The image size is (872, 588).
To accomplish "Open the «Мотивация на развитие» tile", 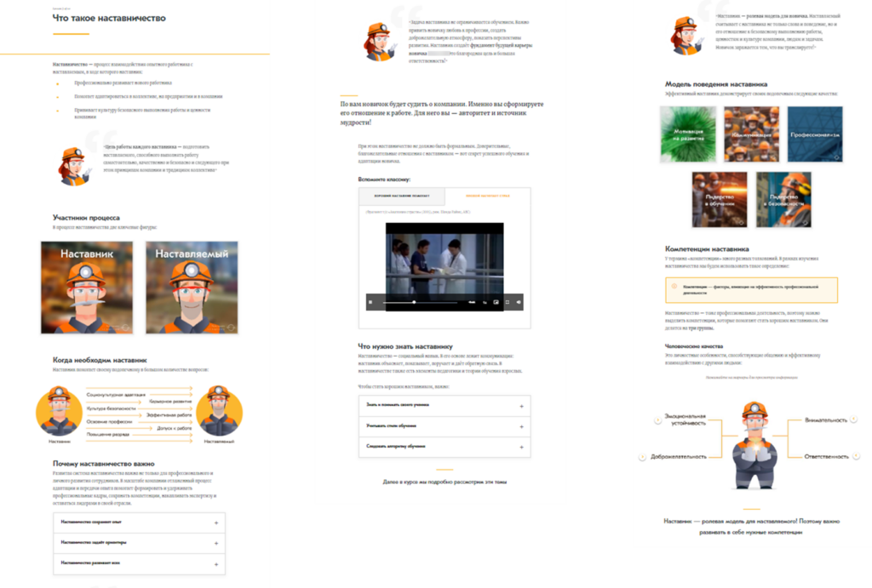I will click(x=688, y=134).
